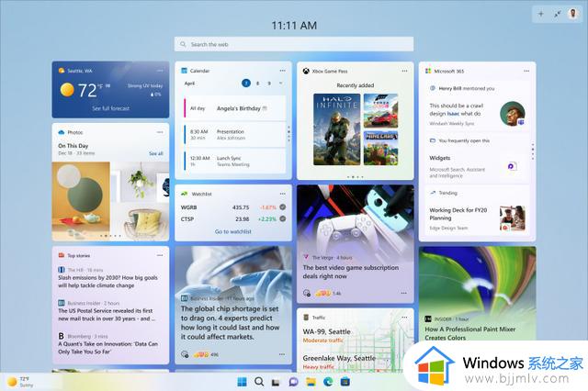
Task: Open The Verge article options menu
Action: [404, 293]
